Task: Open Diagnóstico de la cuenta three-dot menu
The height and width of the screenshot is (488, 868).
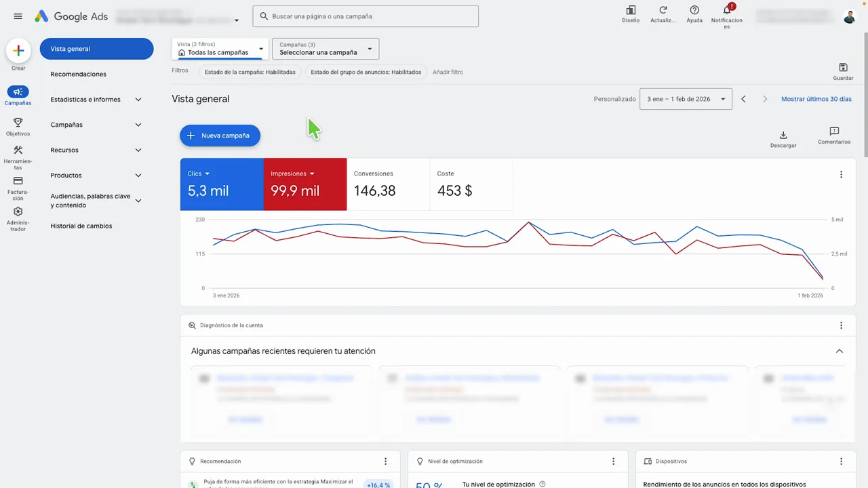Action: click(841, 325)
